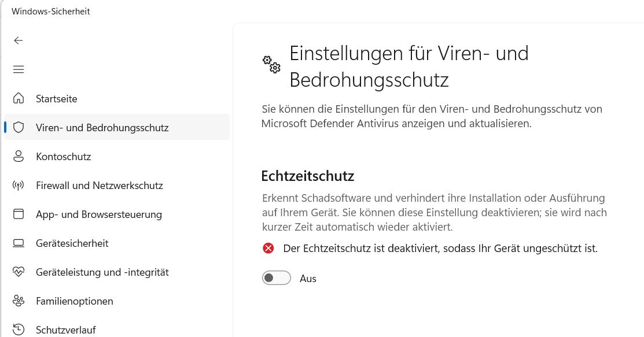Click the red error icon for Echtzeitschutz
Viewport: 644px width, 337px height.
(x=268, y=249)
